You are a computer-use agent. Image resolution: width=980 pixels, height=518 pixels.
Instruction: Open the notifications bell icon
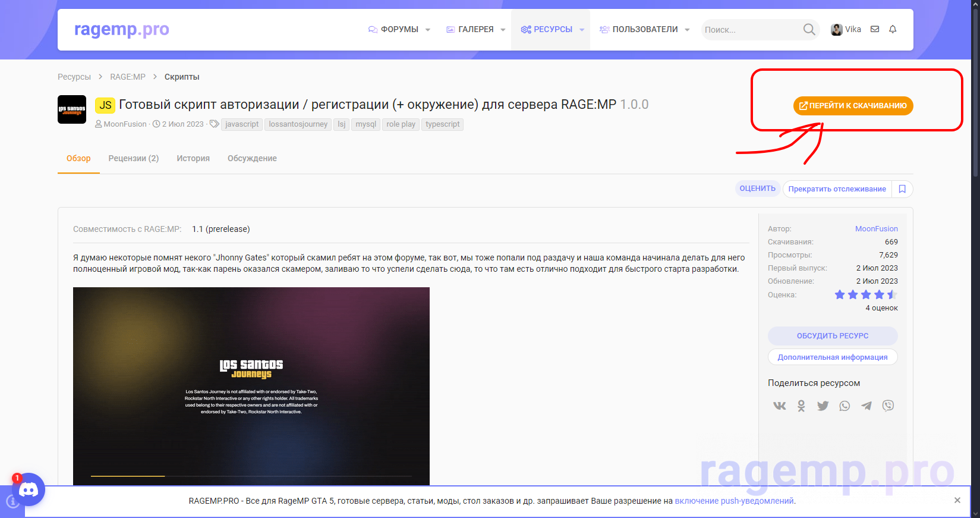(x=893, y=29)
